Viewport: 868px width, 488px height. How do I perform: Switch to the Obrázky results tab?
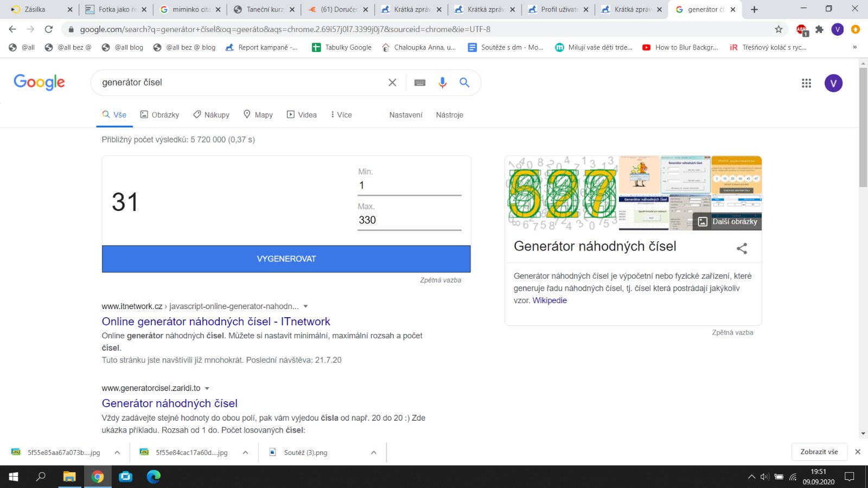[159, 115]
